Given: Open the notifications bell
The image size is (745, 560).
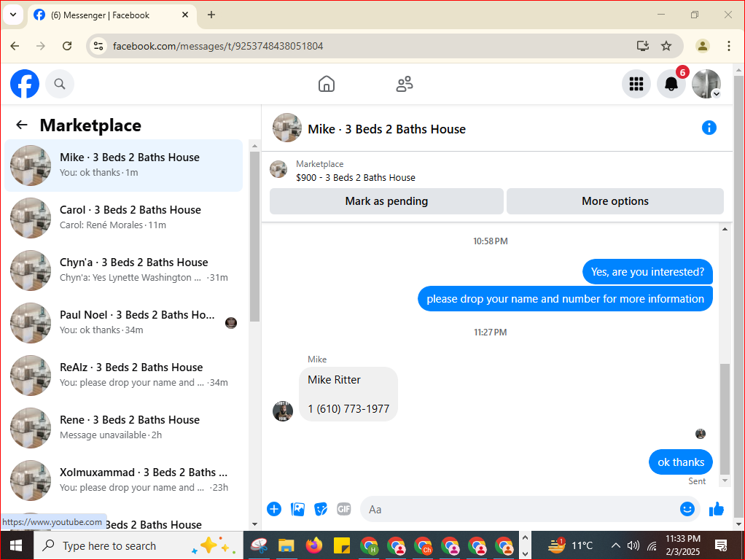Looking at the screenshot, I should point(671,84).
